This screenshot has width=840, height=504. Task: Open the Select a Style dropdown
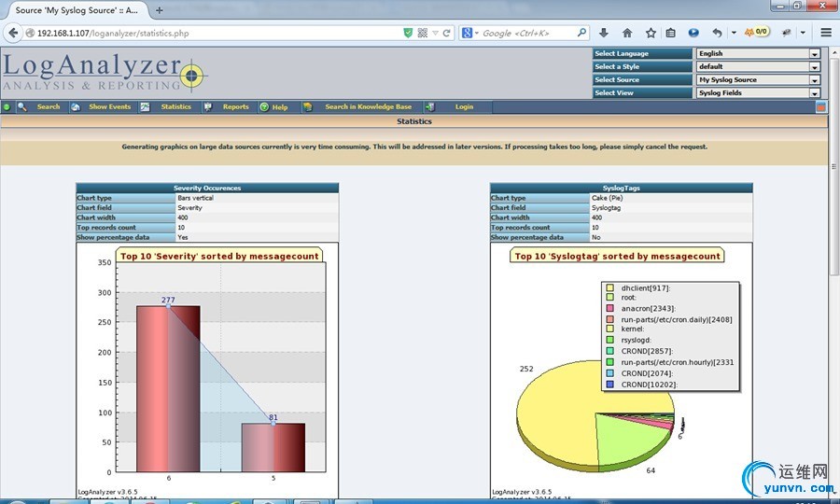point(758,66)
